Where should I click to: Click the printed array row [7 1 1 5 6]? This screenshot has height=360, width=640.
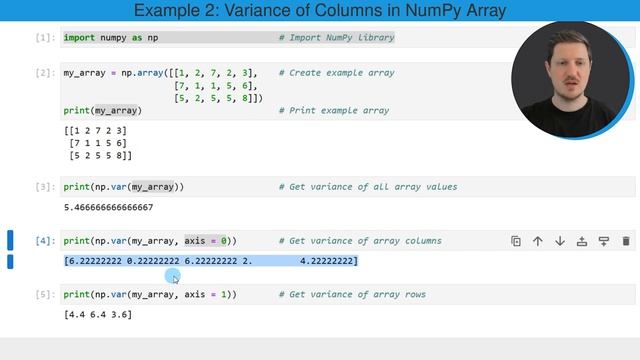(98, 143)
